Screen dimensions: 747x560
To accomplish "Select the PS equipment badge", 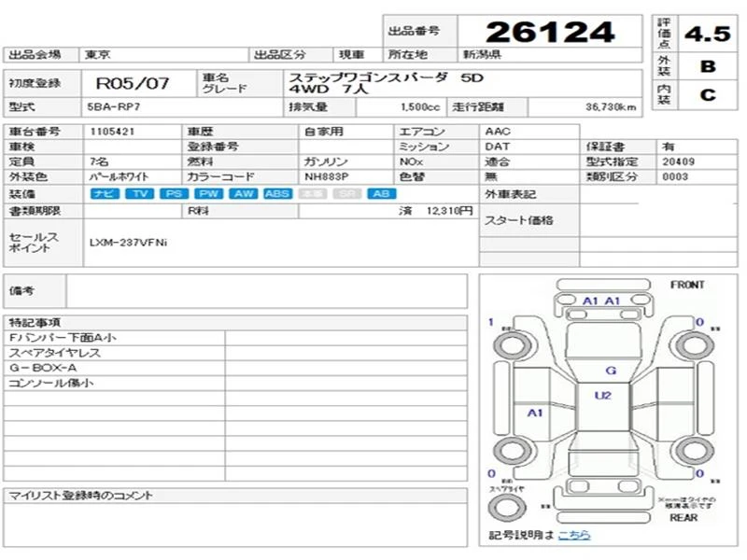I will [x=175, y=194].
